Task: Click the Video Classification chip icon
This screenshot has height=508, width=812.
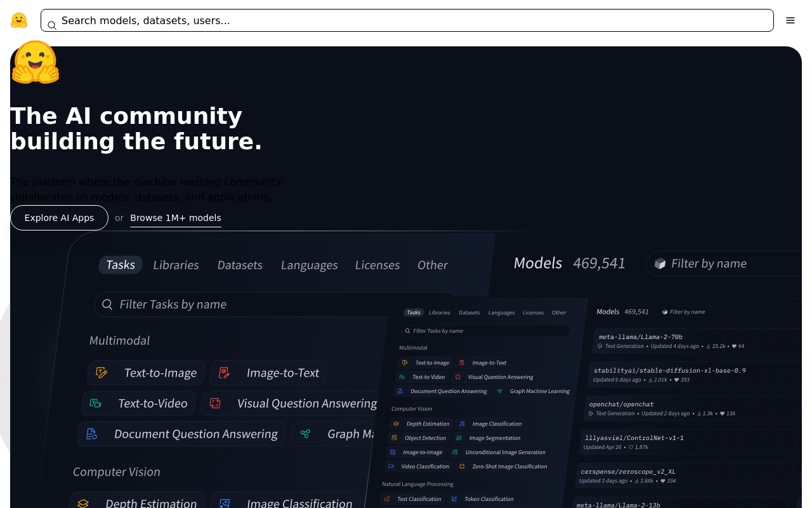Action: tap(392, 467)
